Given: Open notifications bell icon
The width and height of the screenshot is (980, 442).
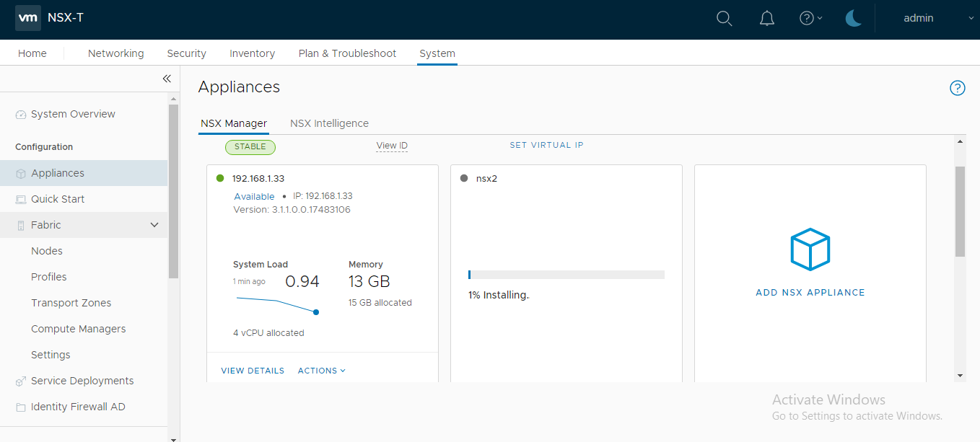Looking at the screenshot, I should [x=767, y=19].
